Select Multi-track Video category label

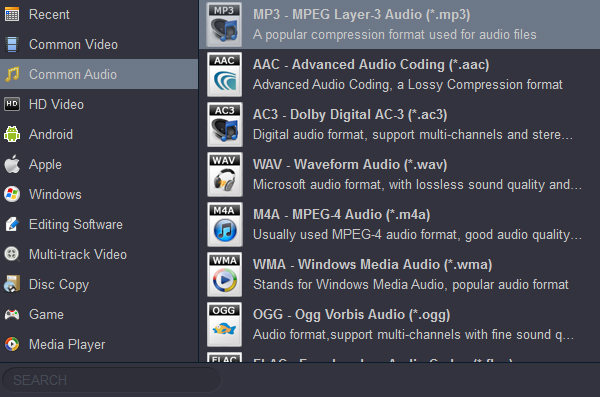tap(78, 254)
